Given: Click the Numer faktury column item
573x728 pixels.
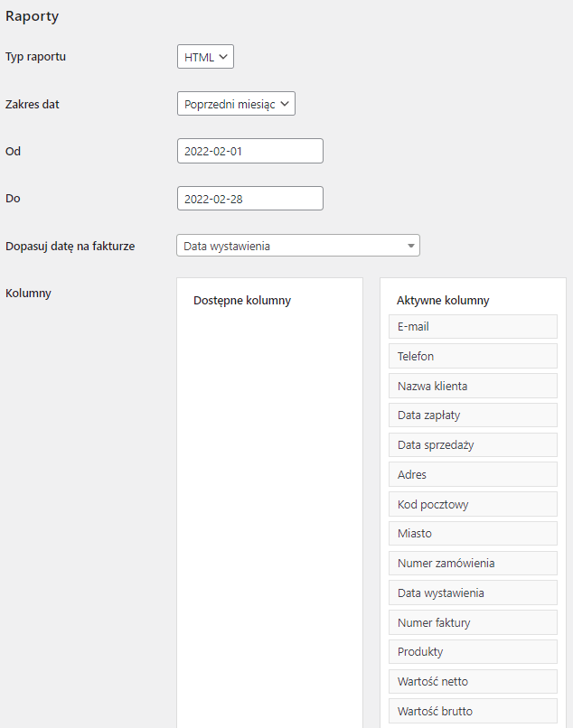Looking at the screenshot, I should coord(473,622).
